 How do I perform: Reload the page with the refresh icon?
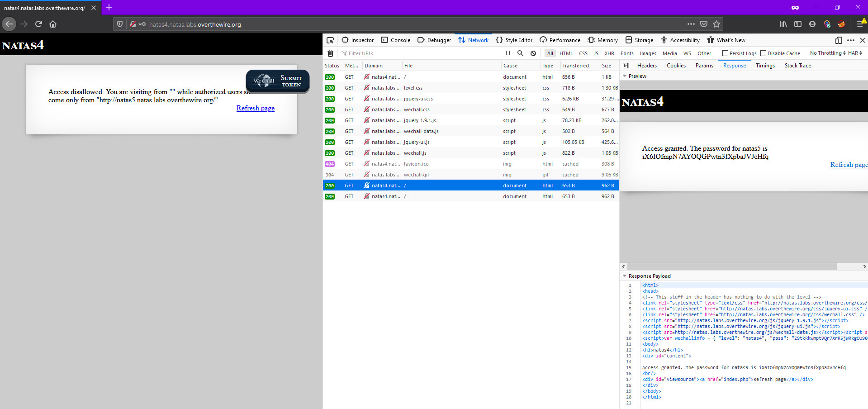(x=38, y=24)
